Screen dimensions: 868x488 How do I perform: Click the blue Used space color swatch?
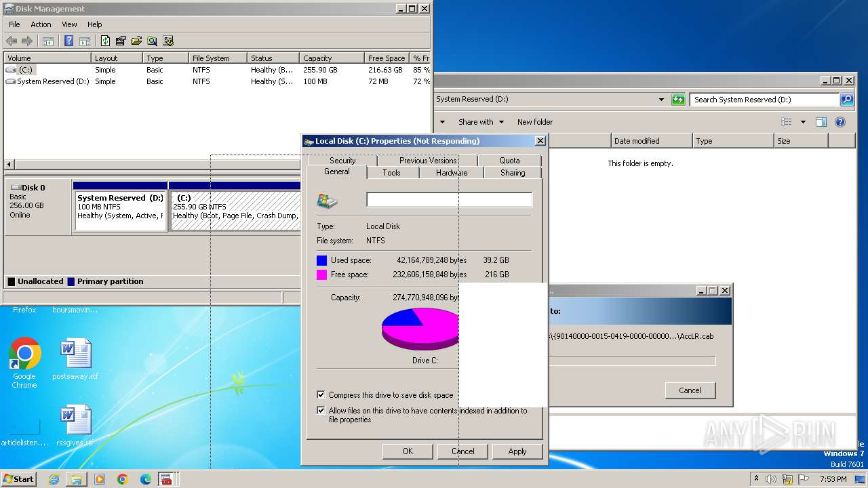point(321,260)
